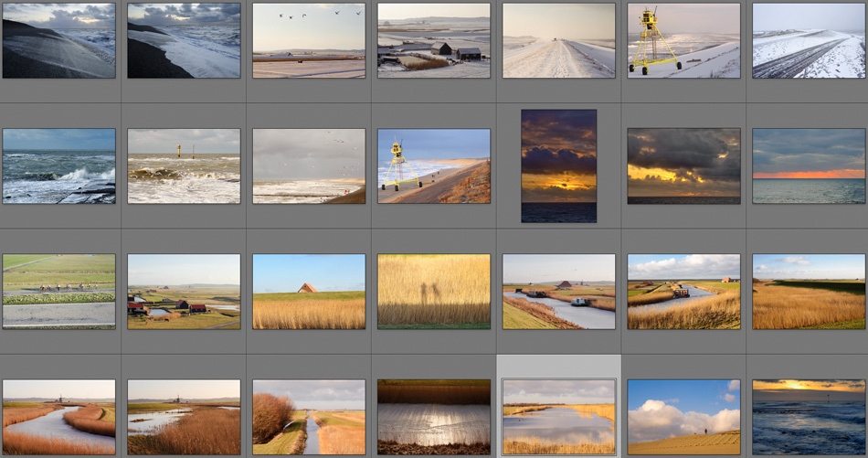Screen dimensions: 868x458
Task: Select the rough surf with beacon poles photo
Action: pyautogui.click(x=184, y=165)
